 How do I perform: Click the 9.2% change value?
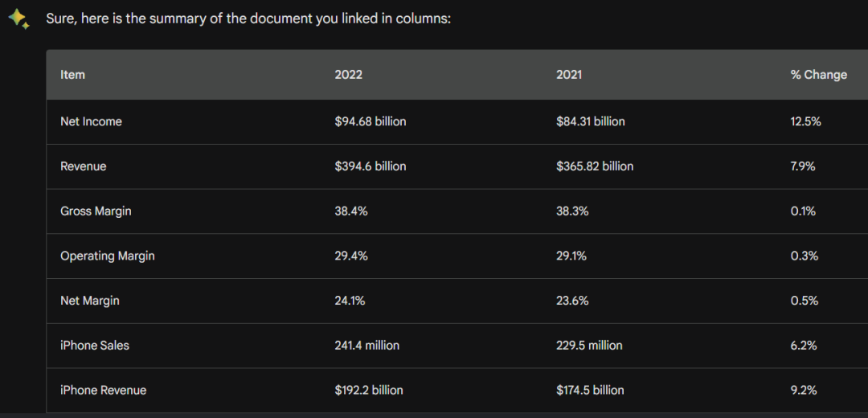pyautogui.click(x=803, y=391)
